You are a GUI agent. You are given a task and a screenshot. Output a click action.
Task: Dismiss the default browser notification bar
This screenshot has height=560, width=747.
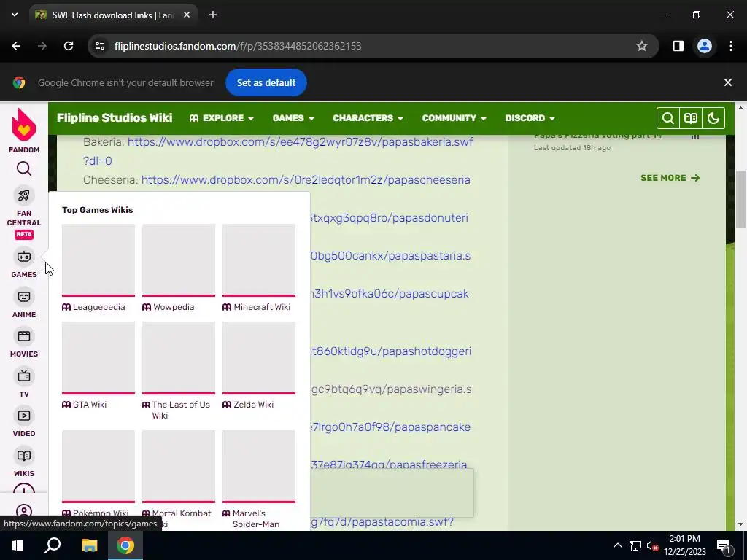pyautogui.click(x=728, y=82)
